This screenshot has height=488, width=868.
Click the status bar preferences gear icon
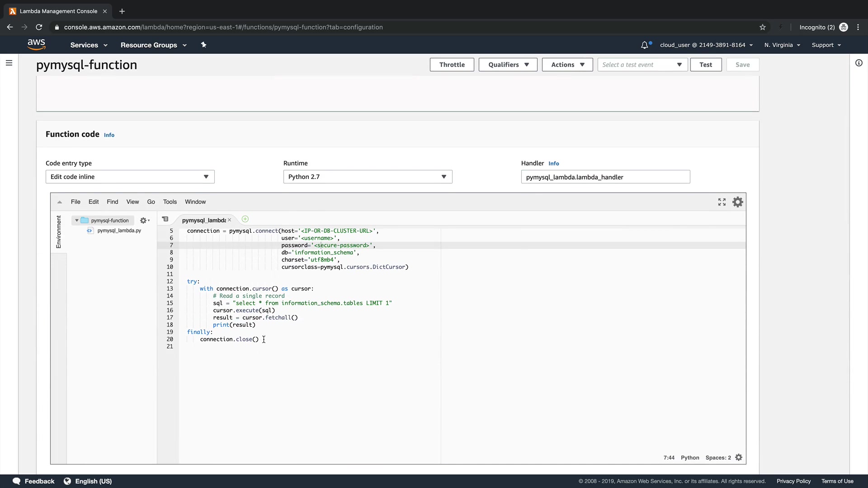(739, 457)
